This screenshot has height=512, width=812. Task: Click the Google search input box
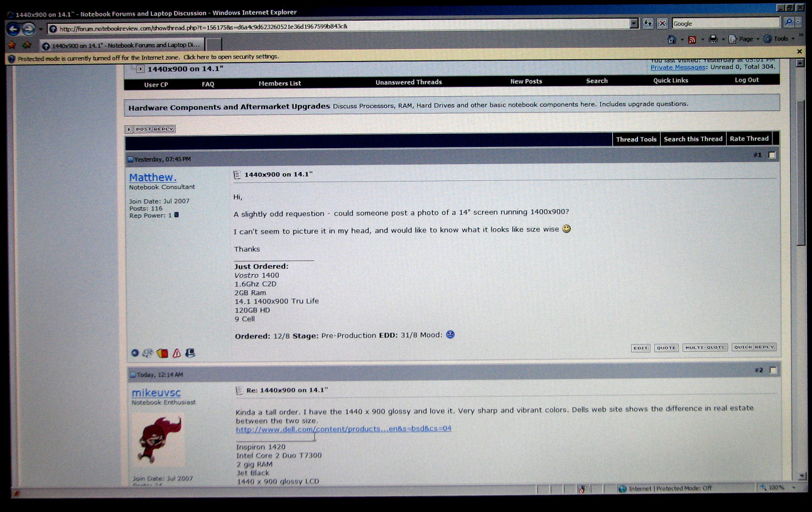coord(726,23)
